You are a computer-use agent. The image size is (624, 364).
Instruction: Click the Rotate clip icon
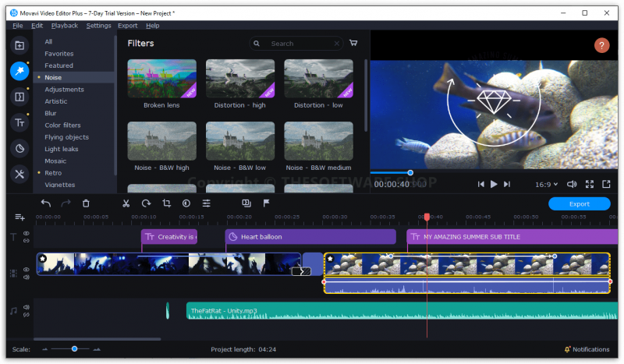pos(146,203)
